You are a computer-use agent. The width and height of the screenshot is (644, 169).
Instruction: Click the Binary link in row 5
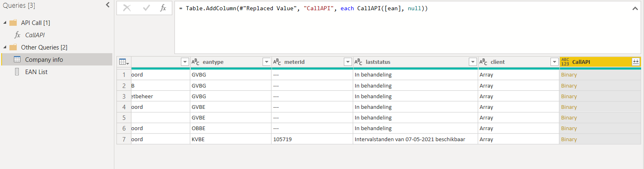click(x=569, y=118)
